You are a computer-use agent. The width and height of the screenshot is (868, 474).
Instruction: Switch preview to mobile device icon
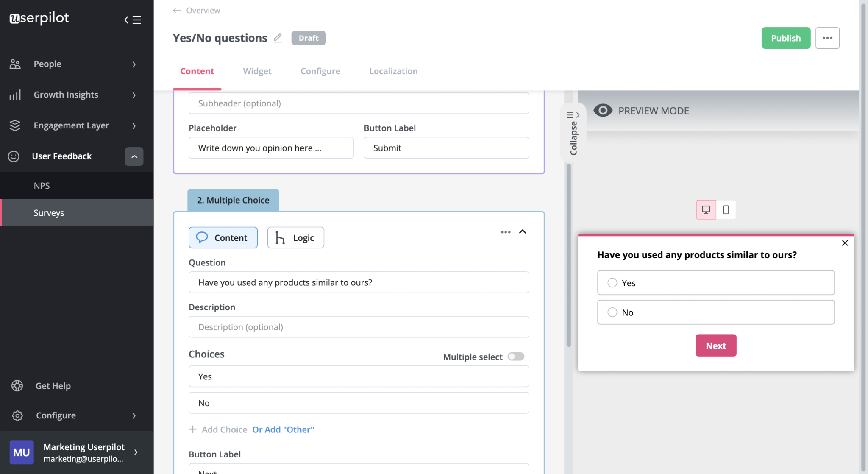726,209
